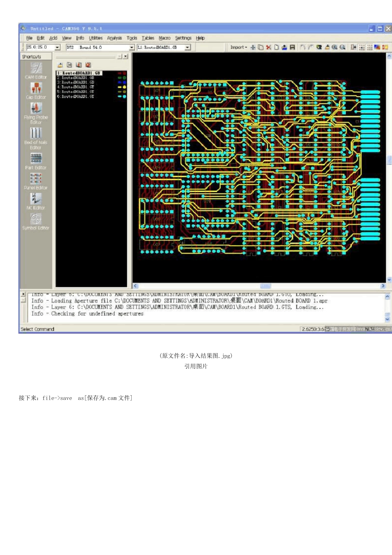Toggle visibility of layer 6 RoutedBOARD1.GT
This screenshot has height=555, width=392.
point(122,97)
